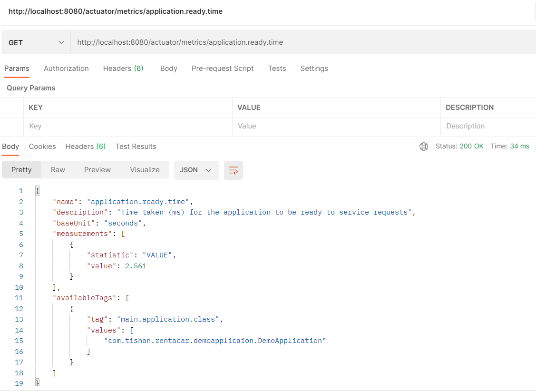Click the Time: 34 ms indicator

click(x=509, y=147)
